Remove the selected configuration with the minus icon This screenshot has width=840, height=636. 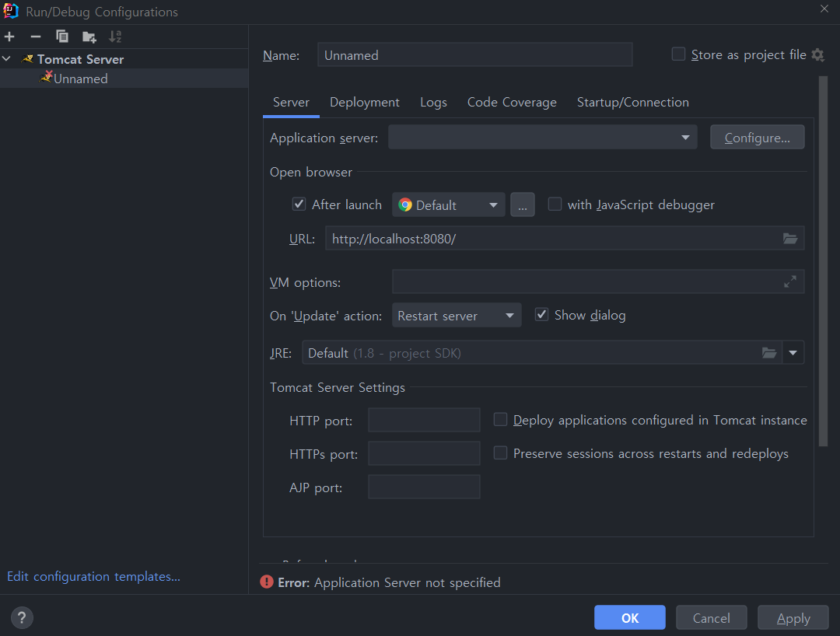[x=35, y=37]
